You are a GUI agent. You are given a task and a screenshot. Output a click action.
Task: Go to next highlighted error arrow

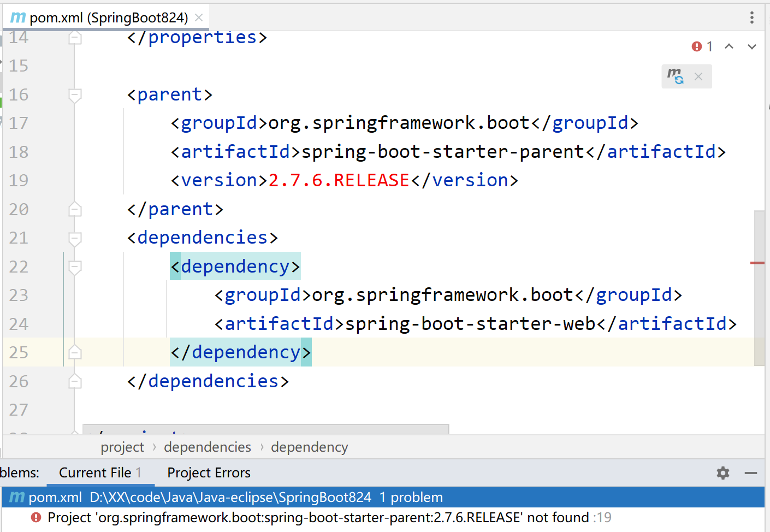[752, 46]
